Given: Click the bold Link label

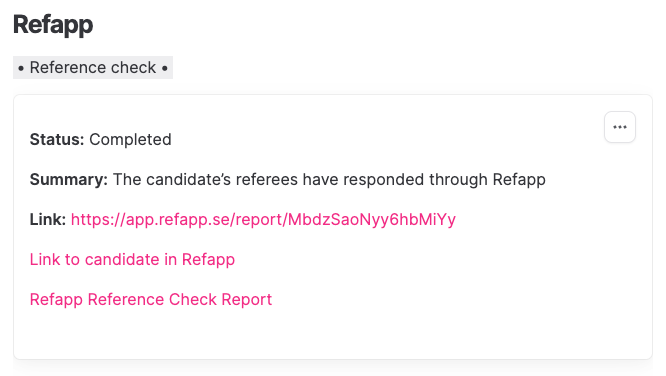Looking at the screenshot, I should click(x=48, y=220).
